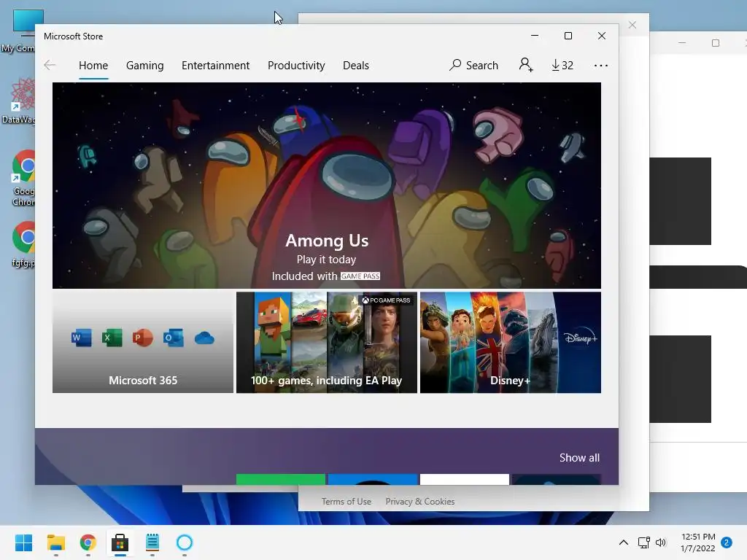Minimize the Microsoft Store window

click(535, 36)
